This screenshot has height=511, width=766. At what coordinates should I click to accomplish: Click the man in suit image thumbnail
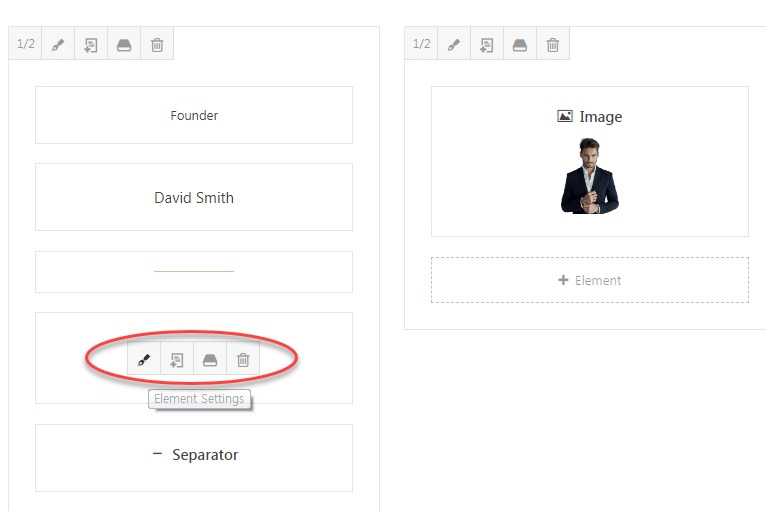(x=590, y=176)
